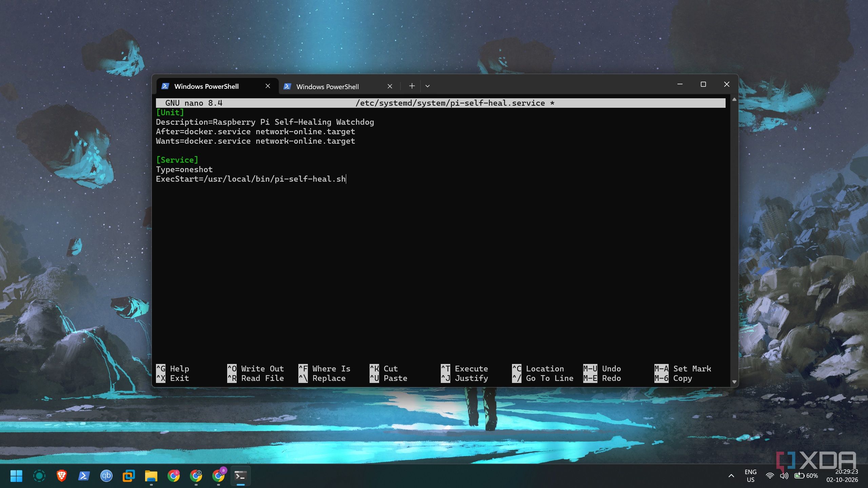Screen dimensions: 868x488
Task: Open PowerShell icon in taskbar
Action: pyautogui.click(x=84, y=476)
